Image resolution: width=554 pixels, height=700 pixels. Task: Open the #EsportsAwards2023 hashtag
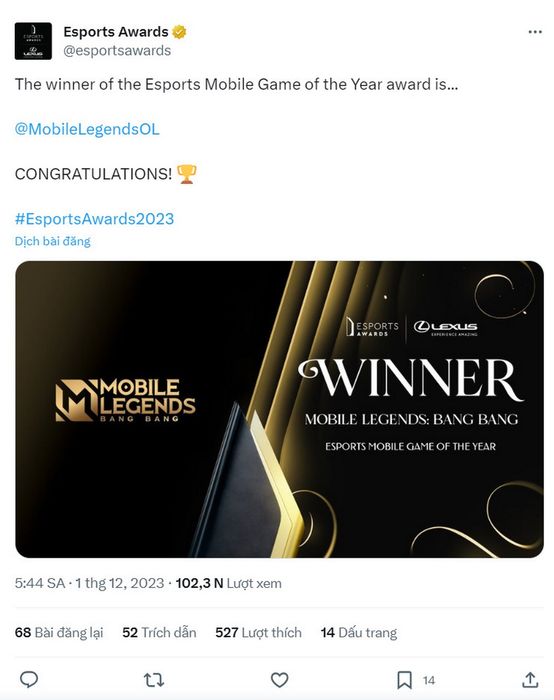[94, 219]
